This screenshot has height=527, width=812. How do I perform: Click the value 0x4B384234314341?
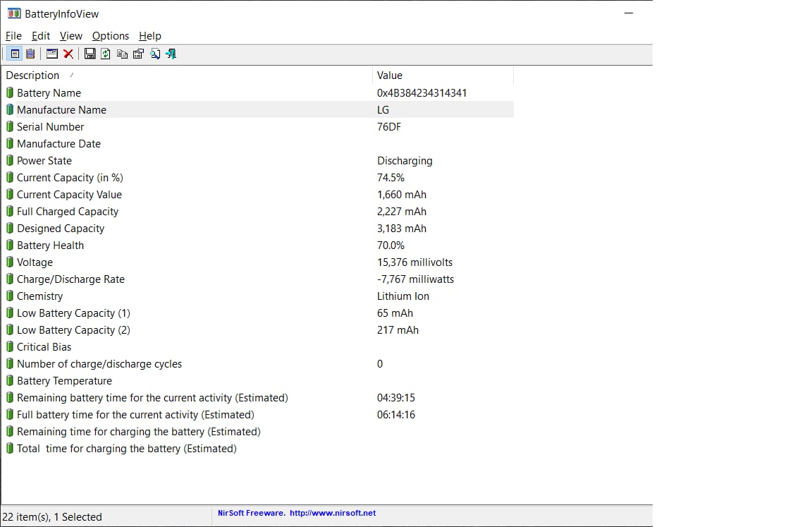pos(422,92)
